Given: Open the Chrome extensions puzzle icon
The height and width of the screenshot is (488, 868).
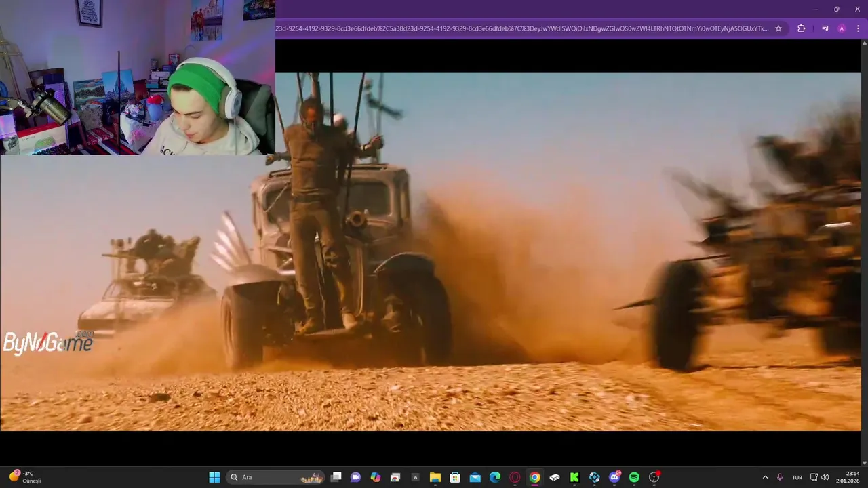Looking at the screenshot, I should (802, 28).
